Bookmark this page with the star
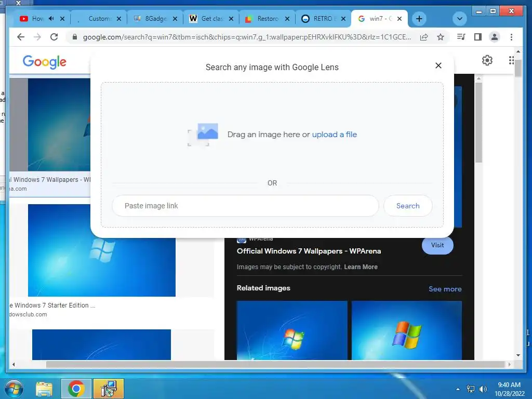Image resolution: width=532 pixels, height=399 pixels. (441, 37)
